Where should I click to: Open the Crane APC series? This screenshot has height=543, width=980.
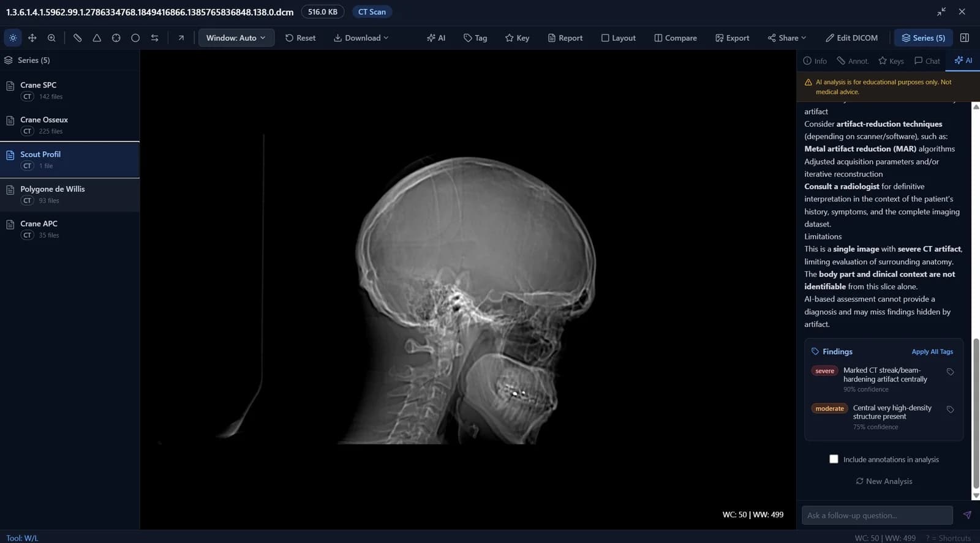click(70, 229)
